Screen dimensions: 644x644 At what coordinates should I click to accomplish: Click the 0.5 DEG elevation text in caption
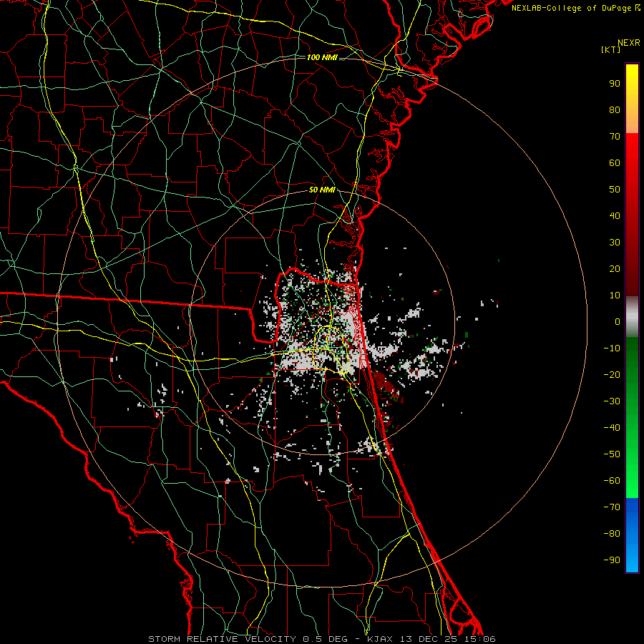click(326, 639)
